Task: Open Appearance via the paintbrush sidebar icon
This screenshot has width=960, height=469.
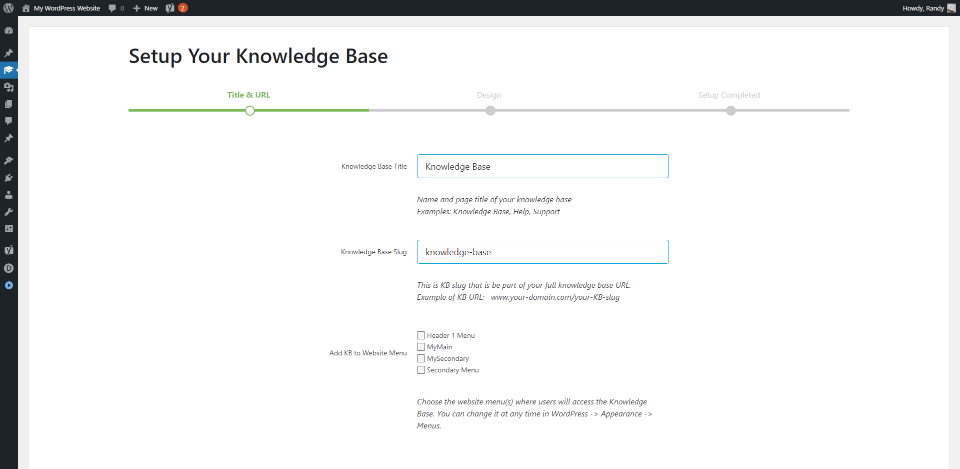Action: click(x=8, y=161)
